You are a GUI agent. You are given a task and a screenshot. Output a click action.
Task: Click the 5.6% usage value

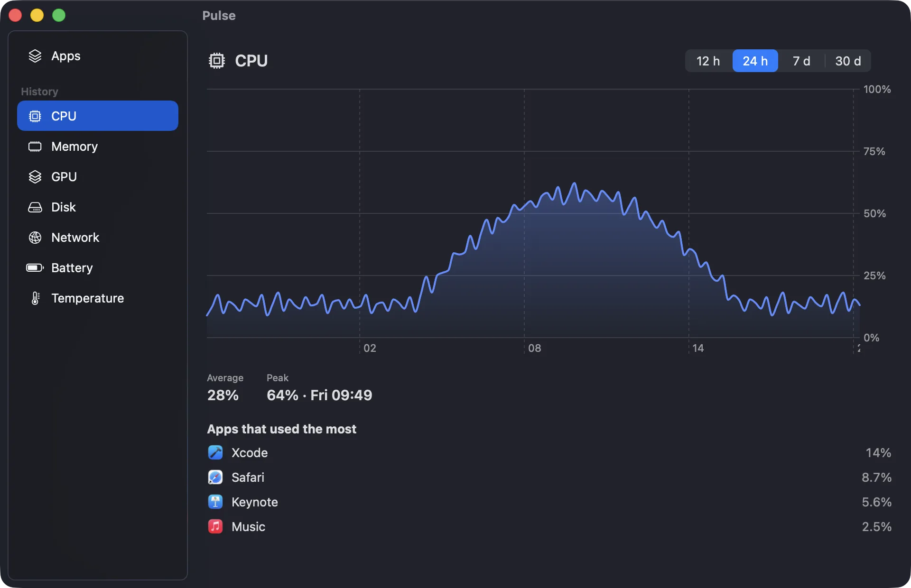tap(876, 502)
